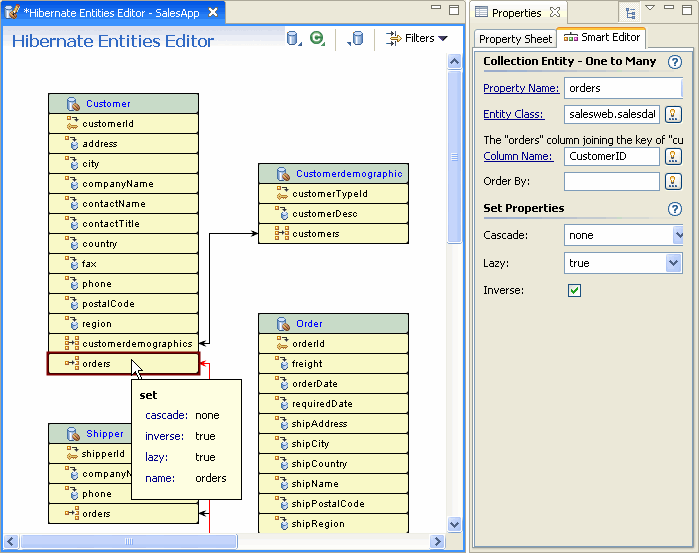The height and width of the screenshot is (553, 699).
Task: Activate the Hibernate Entities Editor - SalesApp tab
Action: click(x=111, y=12)
